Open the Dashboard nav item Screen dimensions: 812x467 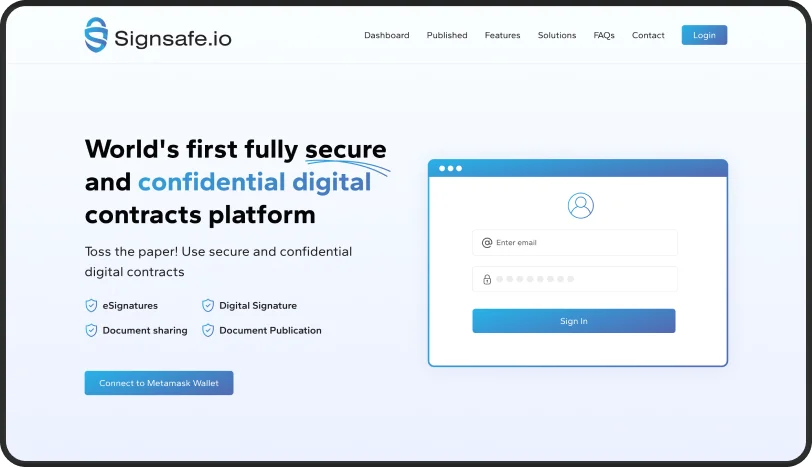(386, 35)
